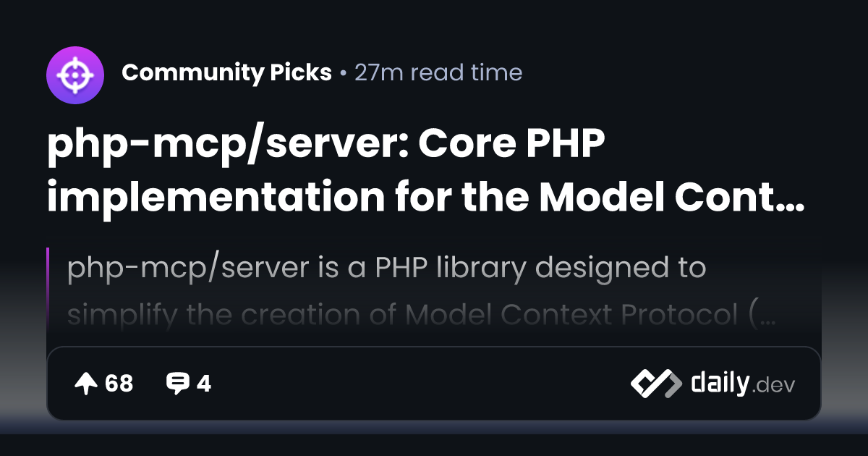
Task: Click the 27m read time label
Action: 438,73
